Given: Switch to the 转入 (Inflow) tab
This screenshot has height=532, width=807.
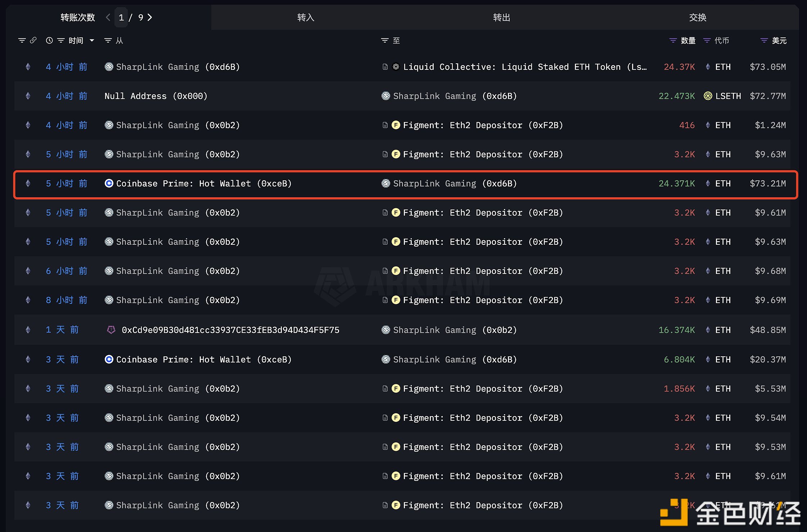Looking at the screenshot, I should [306, 17].
